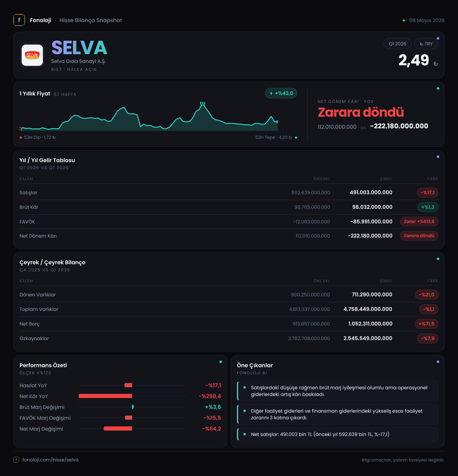
Task: Click the peak marker circle on the price chart
Action: pos(203,103)
